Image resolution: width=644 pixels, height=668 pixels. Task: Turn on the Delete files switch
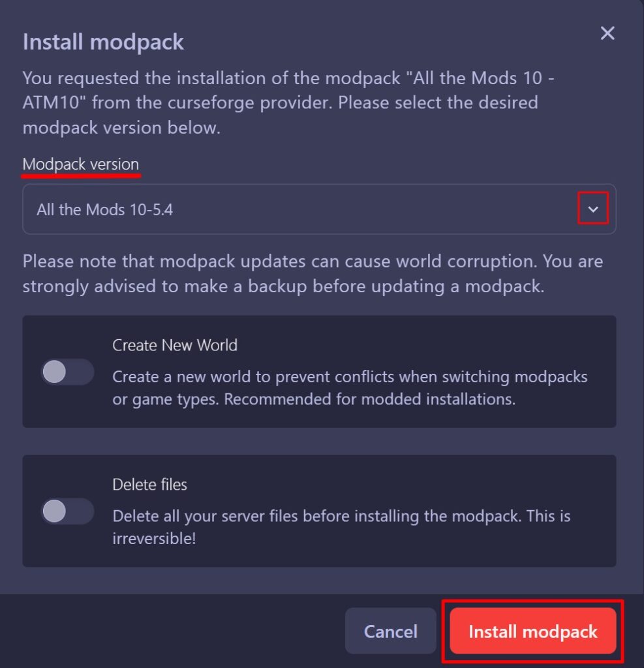point(67,511)
